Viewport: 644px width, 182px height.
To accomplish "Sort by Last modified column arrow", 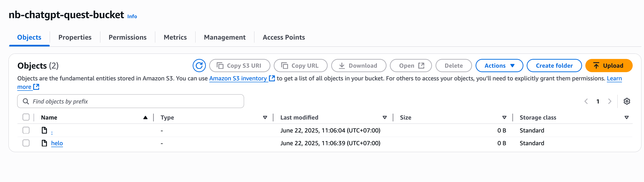I will coord(384,117).
